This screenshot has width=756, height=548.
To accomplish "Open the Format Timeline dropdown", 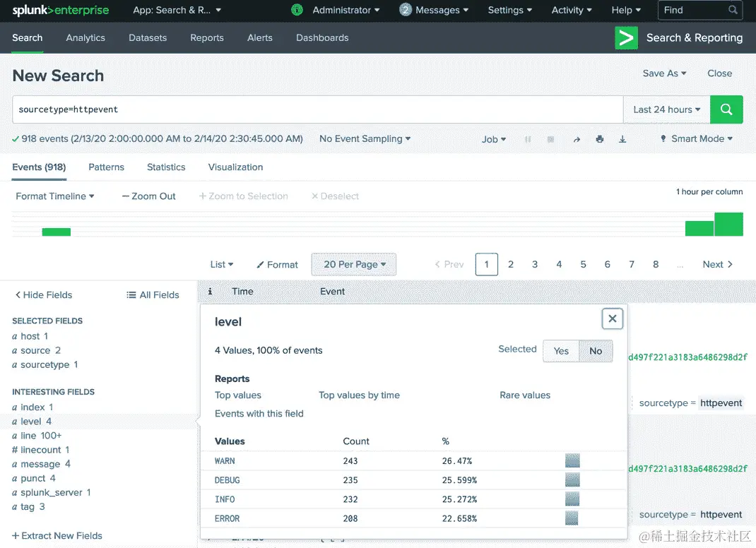I will pyautogui.click(x=55, y=196).
